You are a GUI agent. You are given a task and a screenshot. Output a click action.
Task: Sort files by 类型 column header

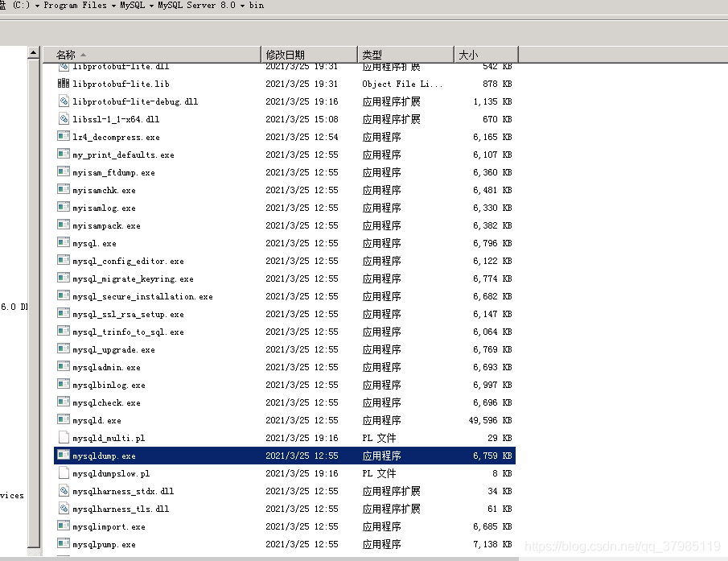(405, 55)
